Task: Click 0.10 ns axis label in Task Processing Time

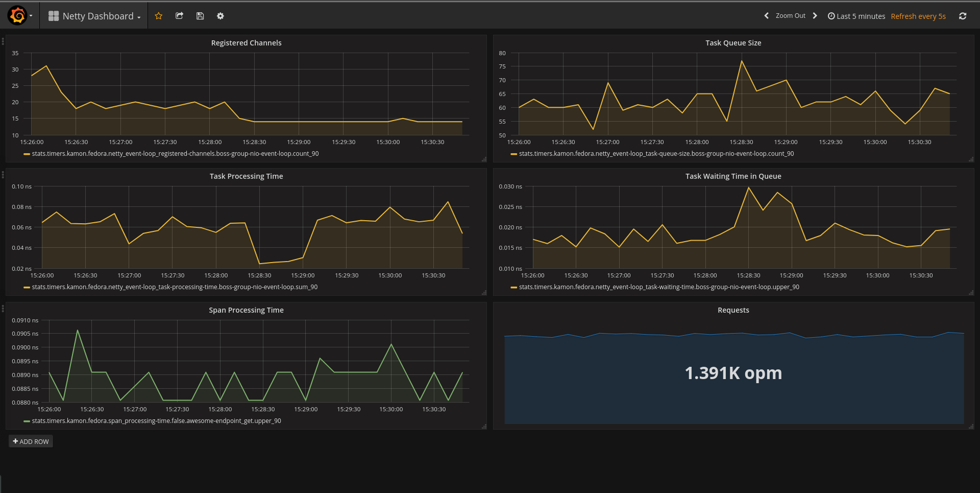Action: 21,186
